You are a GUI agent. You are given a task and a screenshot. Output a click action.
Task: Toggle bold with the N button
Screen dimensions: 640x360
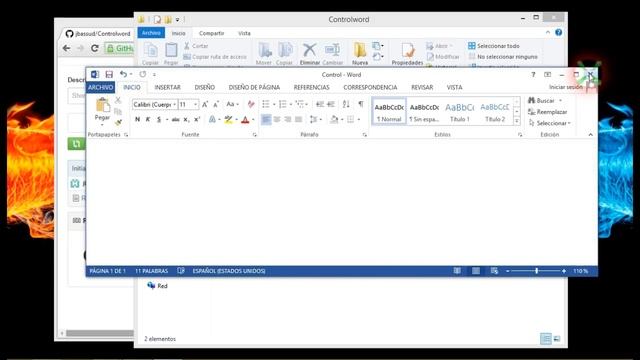[138, 119]
